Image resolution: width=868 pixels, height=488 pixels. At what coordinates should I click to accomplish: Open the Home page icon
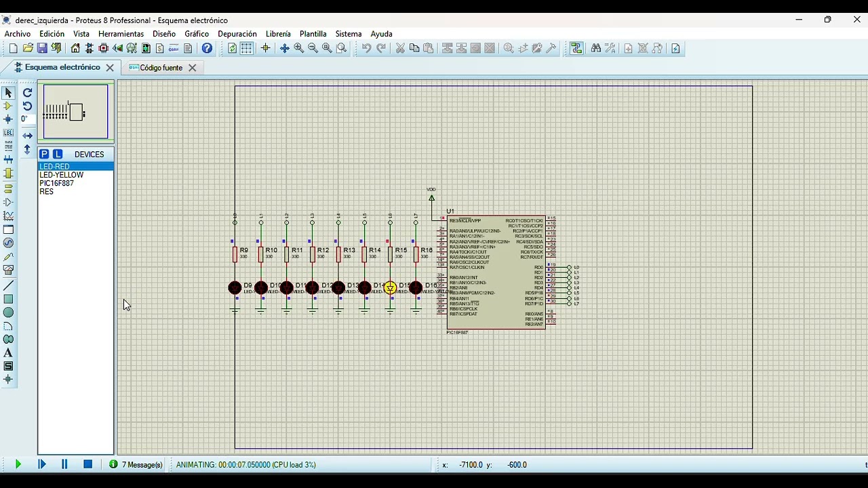click(75, 48)
